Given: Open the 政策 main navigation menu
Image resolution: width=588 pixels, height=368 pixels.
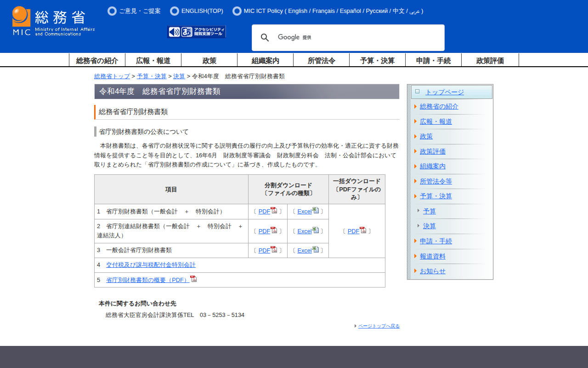Looking at the screenshot, I should coord(209,60).
